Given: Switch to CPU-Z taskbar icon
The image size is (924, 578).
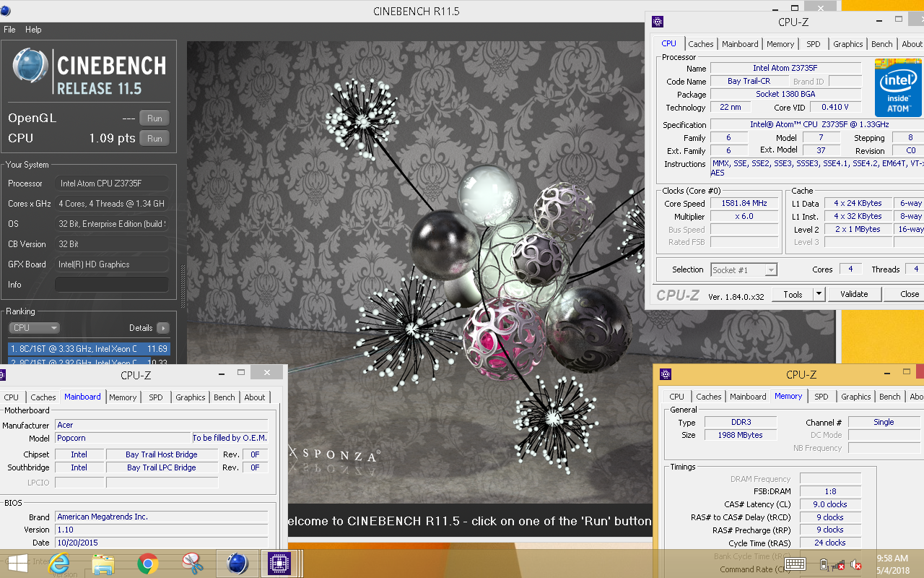Looking at the screenshot, I should click(x=279, y=564).
